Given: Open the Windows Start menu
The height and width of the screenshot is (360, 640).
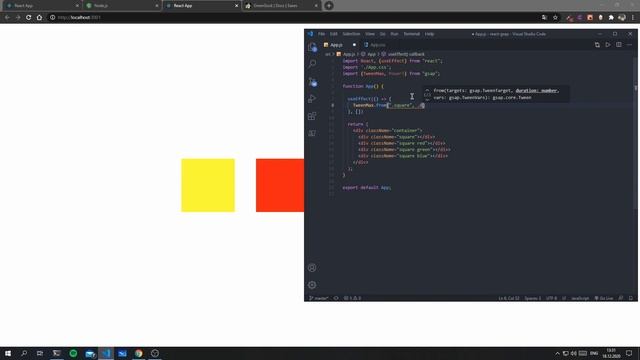Looking at the screenshot, I should [x=8, y=353].
